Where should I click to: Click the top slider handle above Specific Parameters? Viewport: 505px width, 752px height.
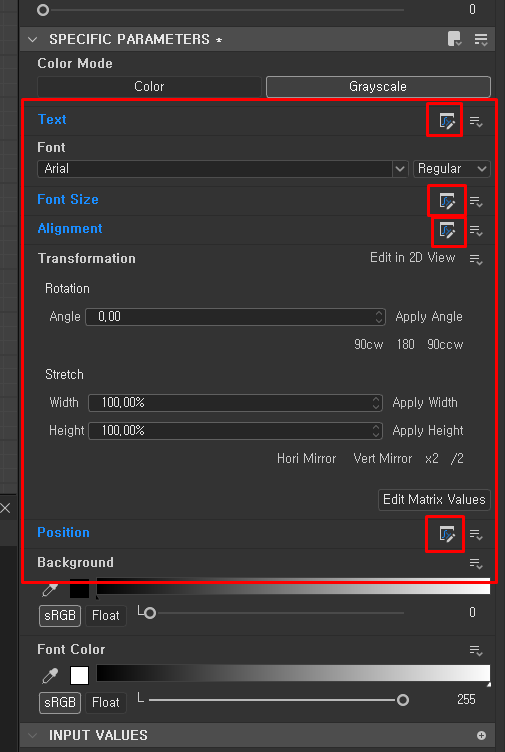click(x=43, y=10)
